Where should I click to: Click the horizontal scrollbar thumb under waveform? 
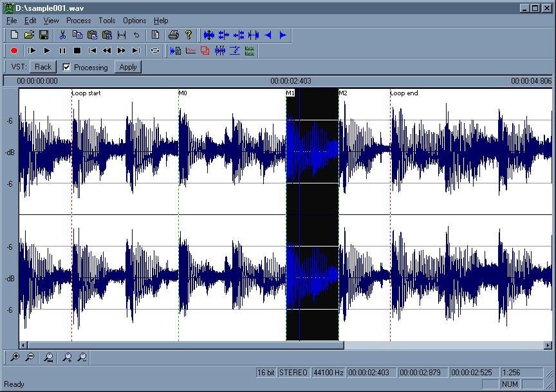coord(186,345)
